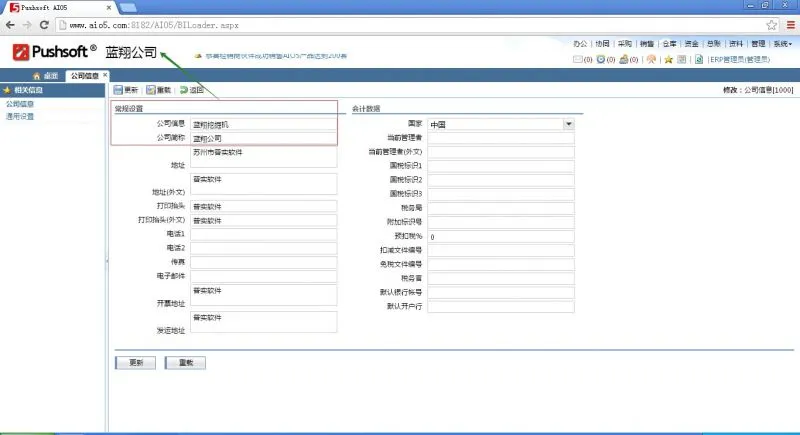
Task: Open the 仓库 menu
Action: click(x=669, y=44)
